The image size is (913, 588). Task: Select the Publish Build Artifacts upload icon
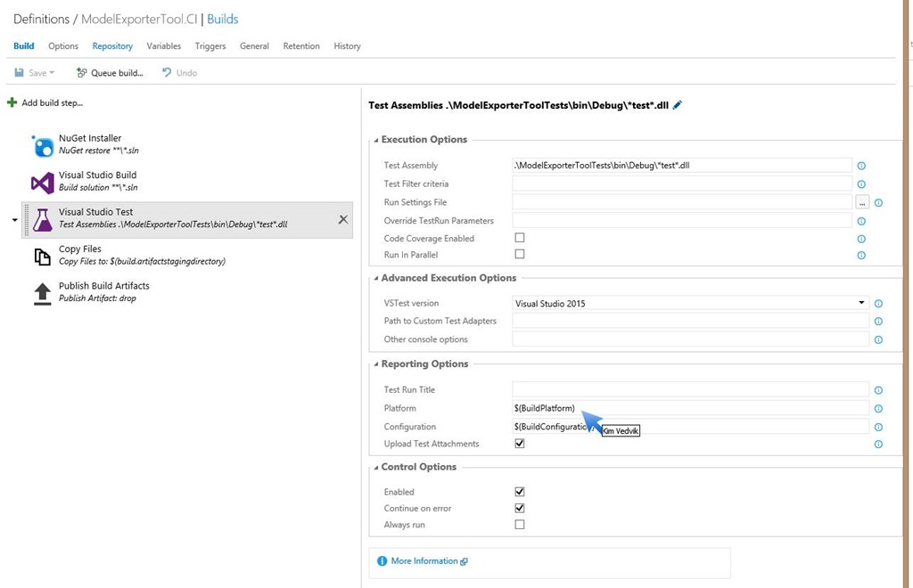pos(43,293)
